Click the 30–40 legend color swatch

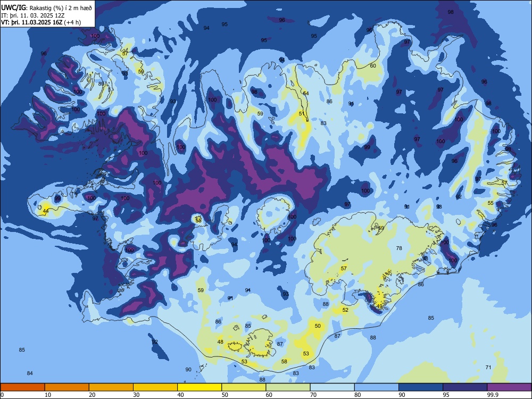pyautogui.click(x=155, y=387)
